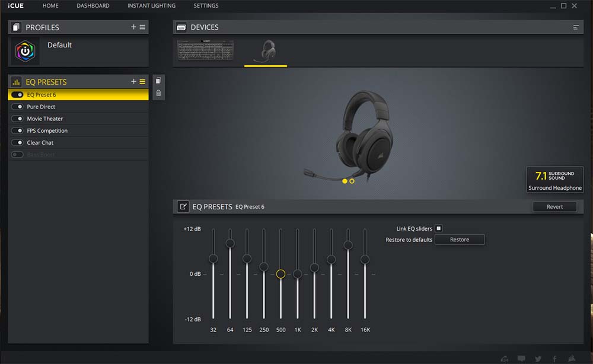593x364 pixels.
Task: Enable the Link EQ sliders checkbox
Action: [x=439, y=228]
